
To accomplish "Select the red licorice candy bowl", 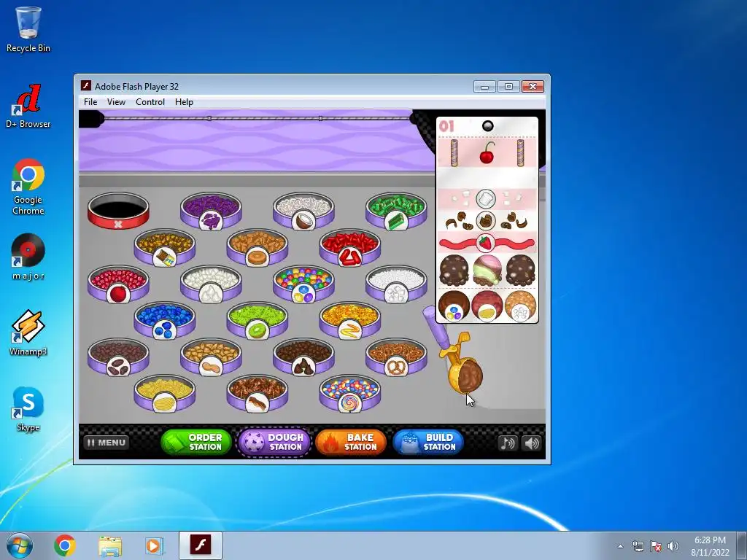I will click(349, 247).
